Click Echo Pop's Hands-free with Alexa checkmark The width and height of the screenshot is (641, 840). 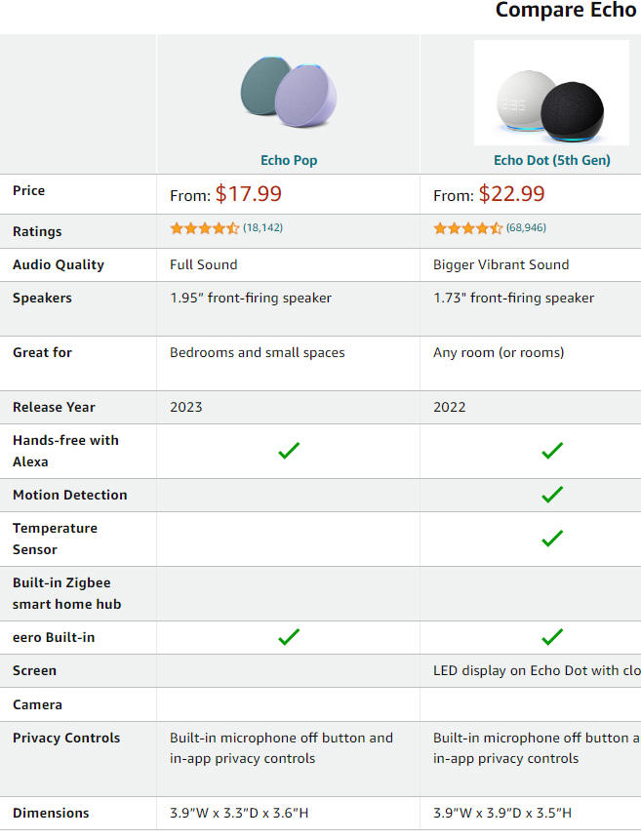pos(289,451)
